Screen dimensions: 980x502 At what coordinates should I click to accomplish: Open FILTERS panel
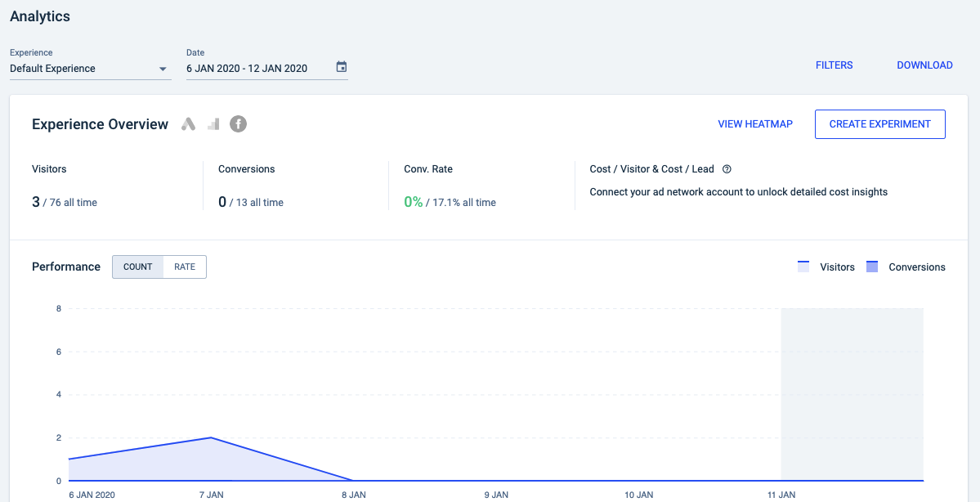[x=834, y=65]
